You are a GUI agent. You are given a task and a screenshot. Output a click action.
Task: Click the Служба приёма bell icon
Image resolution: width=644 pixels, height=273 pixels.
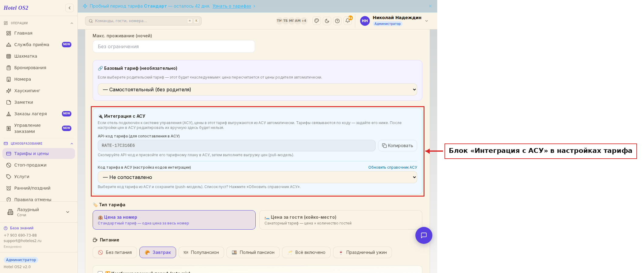[x=9, y=45]
